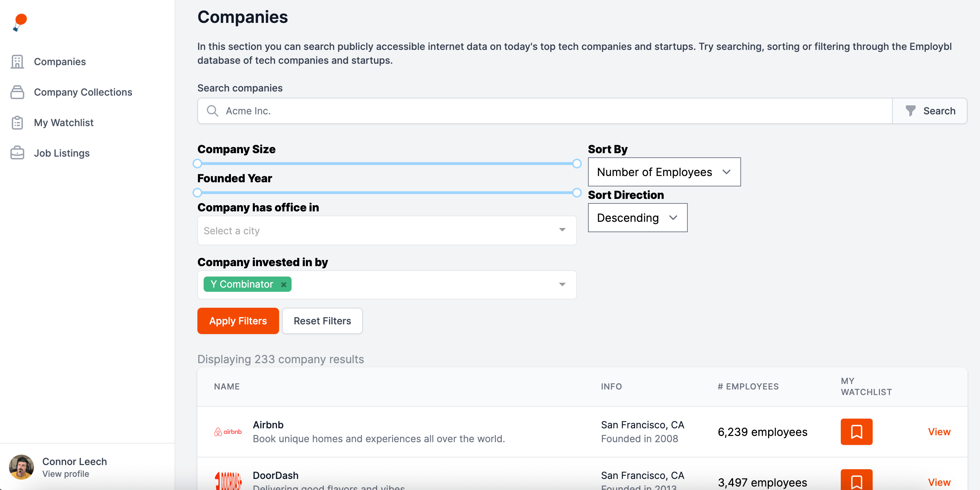Click the My Watchlist clipboard icon
Image resolution: width=980 pixels, height=490 pixels.
17,123
